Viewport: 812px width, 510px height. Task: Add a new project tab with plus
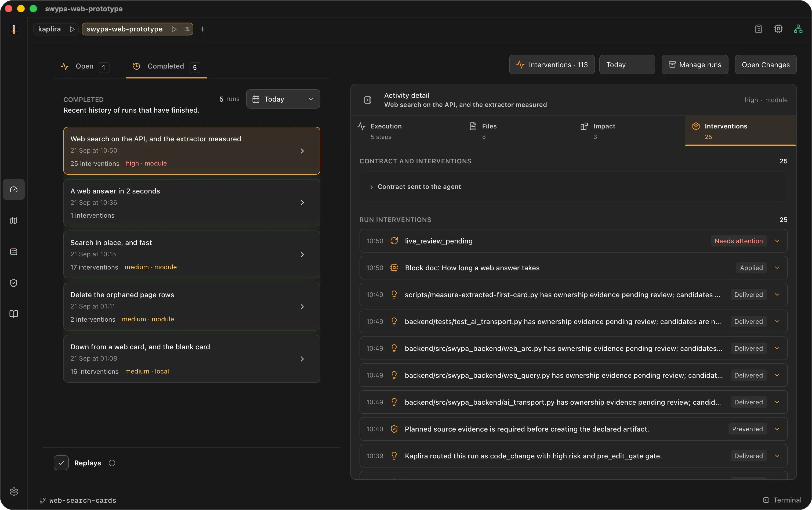[202, 29]
